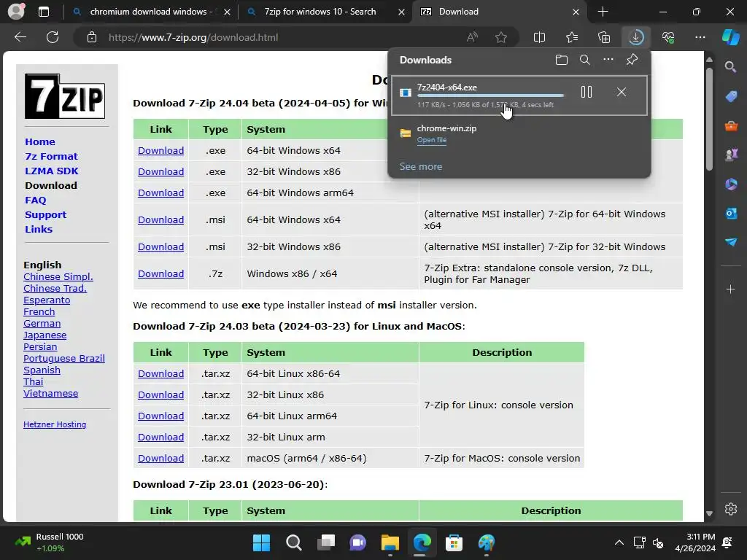Open sidebar Games chess icon
Screen dimensions: 747x560
(731, 155)
